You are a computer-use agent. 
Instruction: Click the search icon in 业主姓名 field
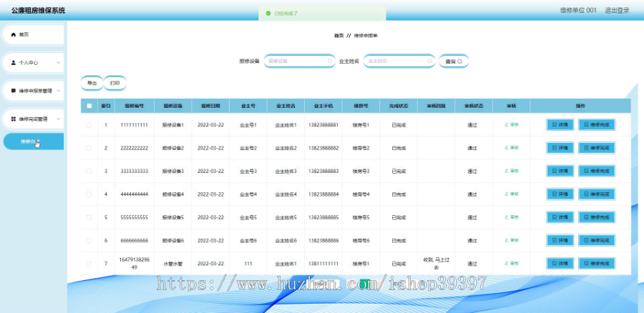click(429, 61)
